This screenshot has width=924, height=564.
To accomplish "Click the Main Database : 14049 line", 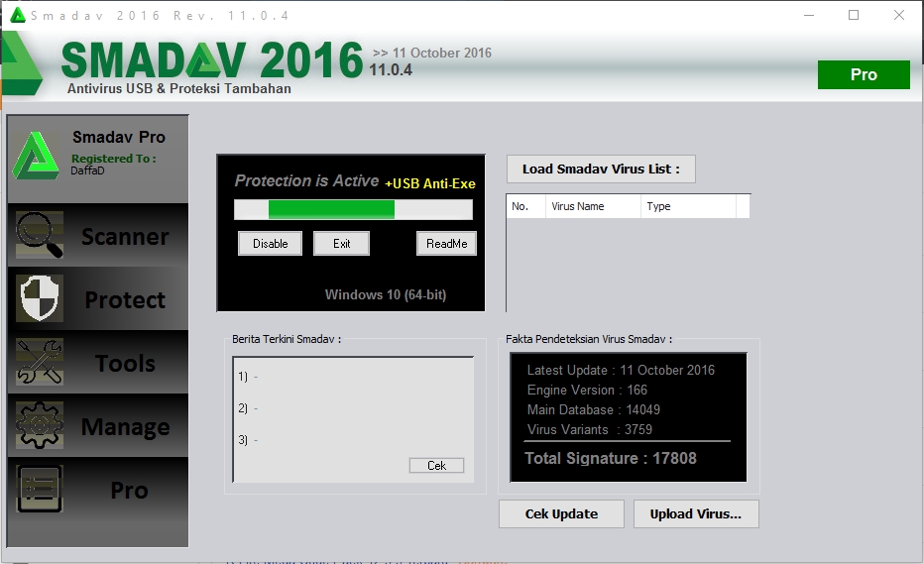I will (x=594, y=409).
